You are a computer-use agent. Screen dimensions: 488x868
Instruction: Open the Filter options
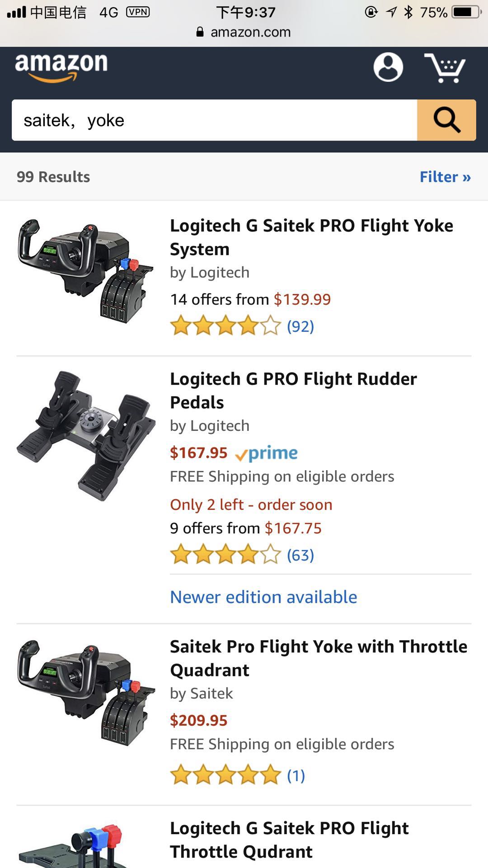(445, 177)
